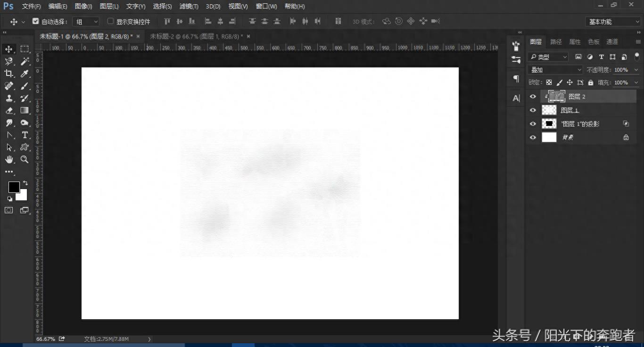Screen dimensions: 644x347
Task: Open the blend mode 叠加 dropdown
Action: click(555, 70)
